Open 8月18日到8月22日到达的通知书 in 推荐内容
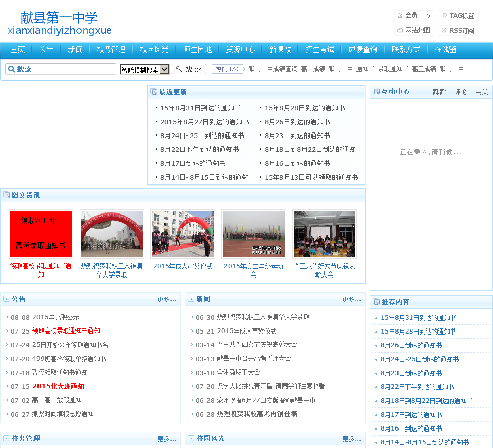Screen dimensions: 493x448 (x=426, y=401)
